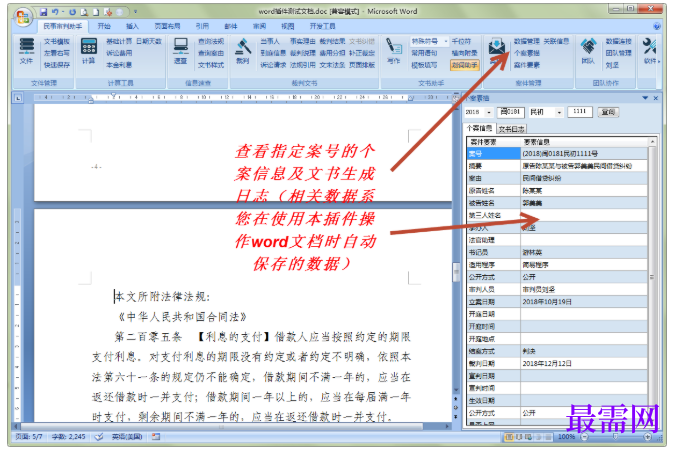Image resolution: width=678 pixels, height=450 pixels.
Task: Click 日期天数 in calculation tools
Action: click(x=149, y=41)
